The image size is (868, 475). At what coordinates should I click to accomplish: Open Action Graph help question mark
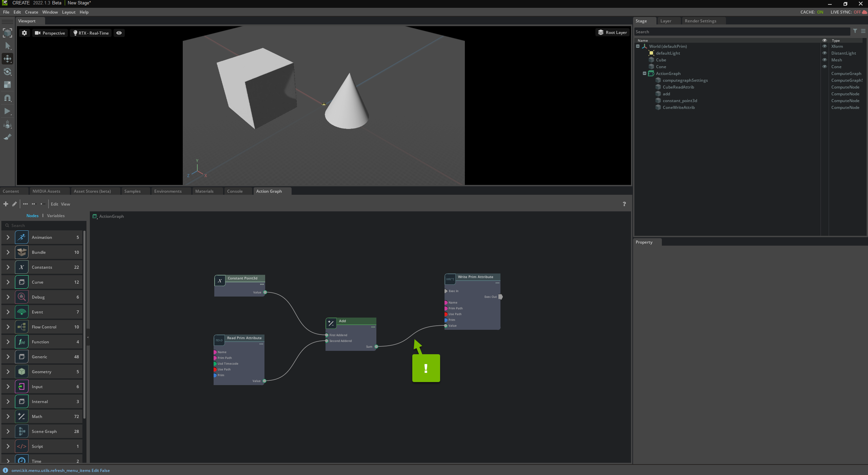point(624,204)
